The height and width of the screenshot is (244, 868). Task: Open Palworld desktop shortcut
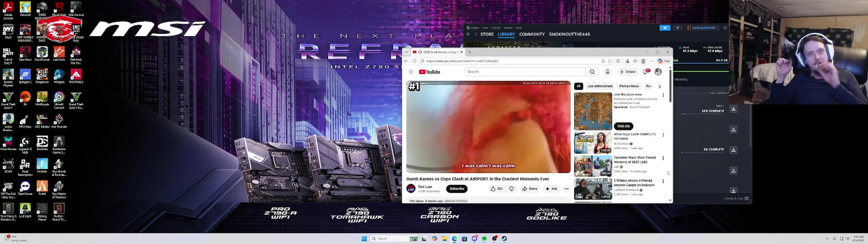pos(25,9)
